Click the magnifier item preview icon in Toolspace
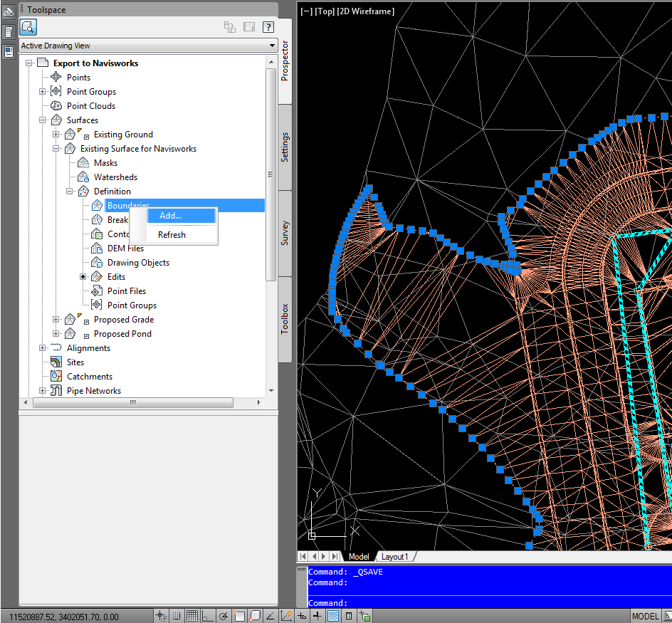Image resolution: width=672 pixels, height=623 pixels. coord(28,27)
